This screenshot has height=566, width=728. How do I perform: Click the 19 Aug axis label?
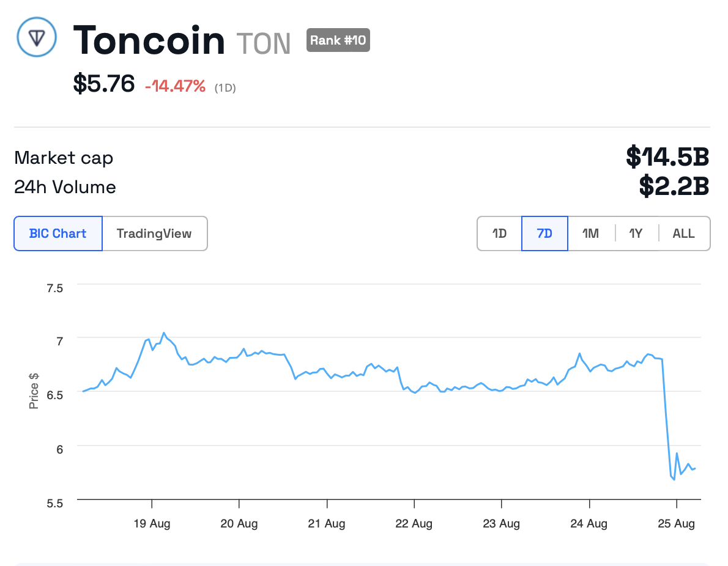(152, 524)
